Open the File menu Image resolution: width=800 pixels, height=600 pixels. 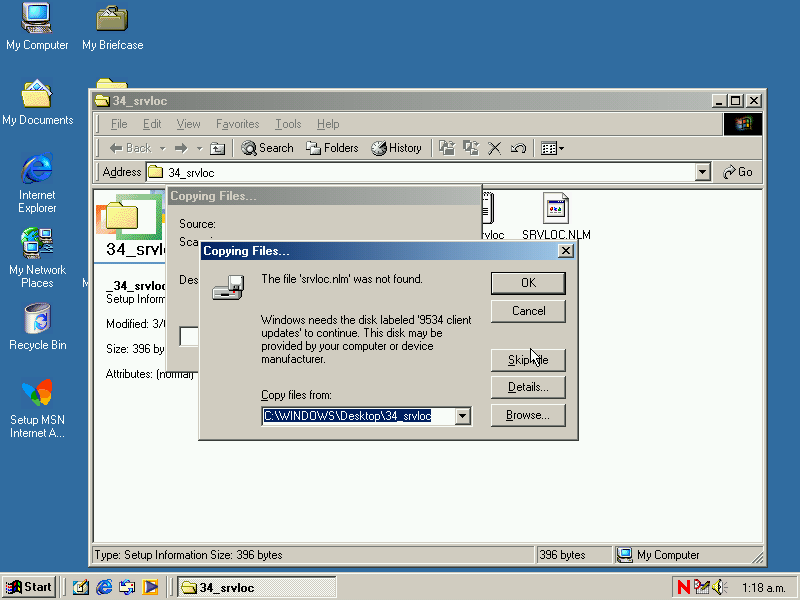[119, 124]
